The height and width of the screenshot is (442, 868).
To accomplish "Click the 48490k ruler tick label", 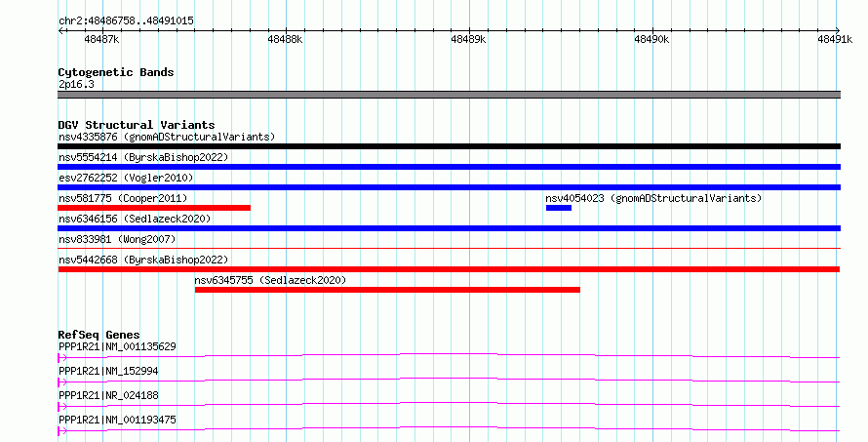I will (651, 39).
